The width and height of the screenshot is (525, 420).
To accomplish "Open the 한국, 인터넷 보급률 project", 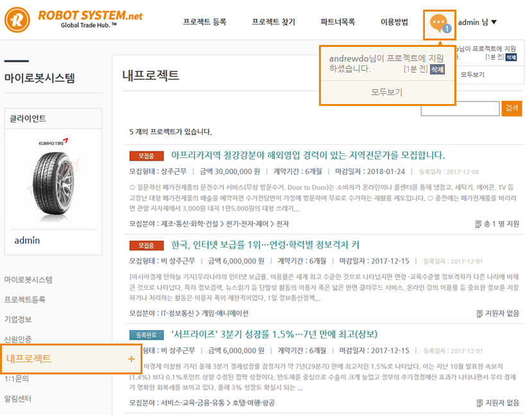I will pyautogui.click(x=265, y=245).
